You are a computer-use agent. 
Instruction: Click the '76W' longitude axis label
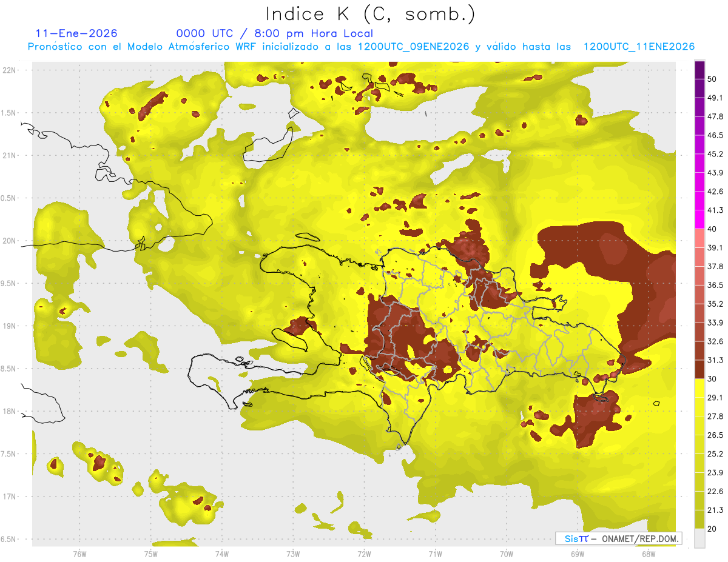click(79, 554)
